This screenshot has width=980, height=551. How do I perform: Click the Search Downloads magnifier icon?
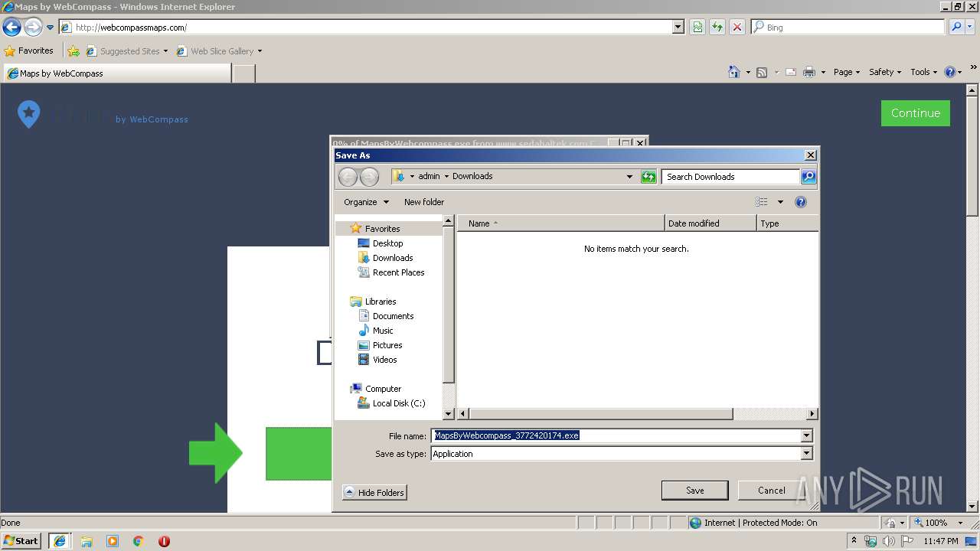coord(808,177)
